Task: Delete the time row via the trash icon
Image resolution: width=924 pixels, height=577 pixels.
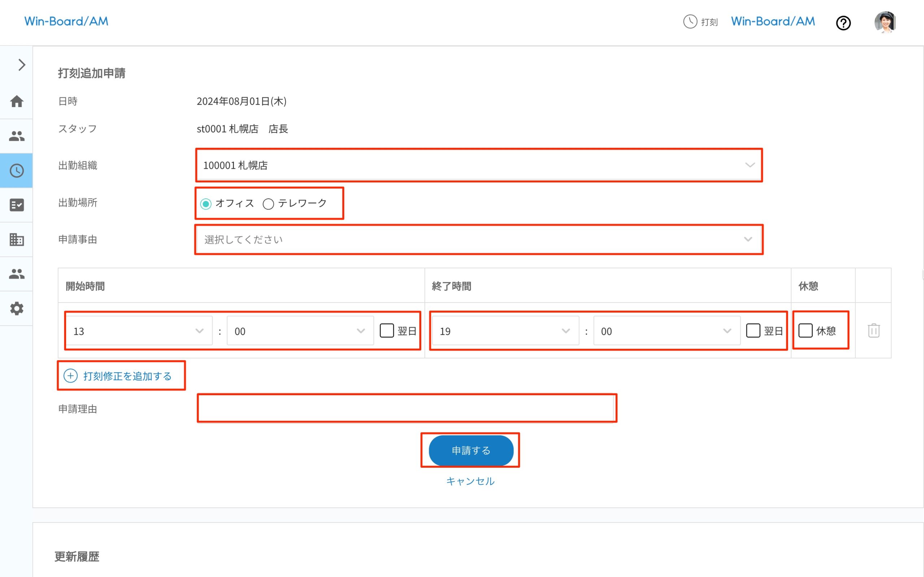Action: click(873, 330)
